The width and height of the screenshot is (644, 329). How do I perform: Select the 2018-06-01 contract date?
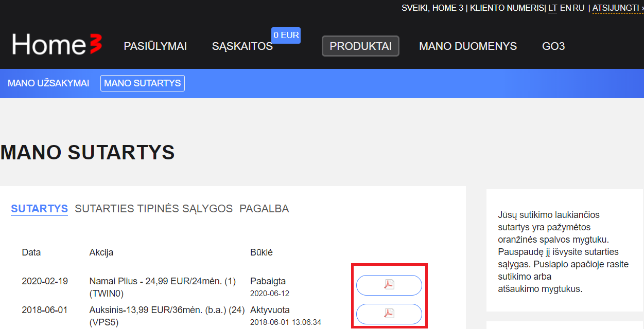(45, 310)
